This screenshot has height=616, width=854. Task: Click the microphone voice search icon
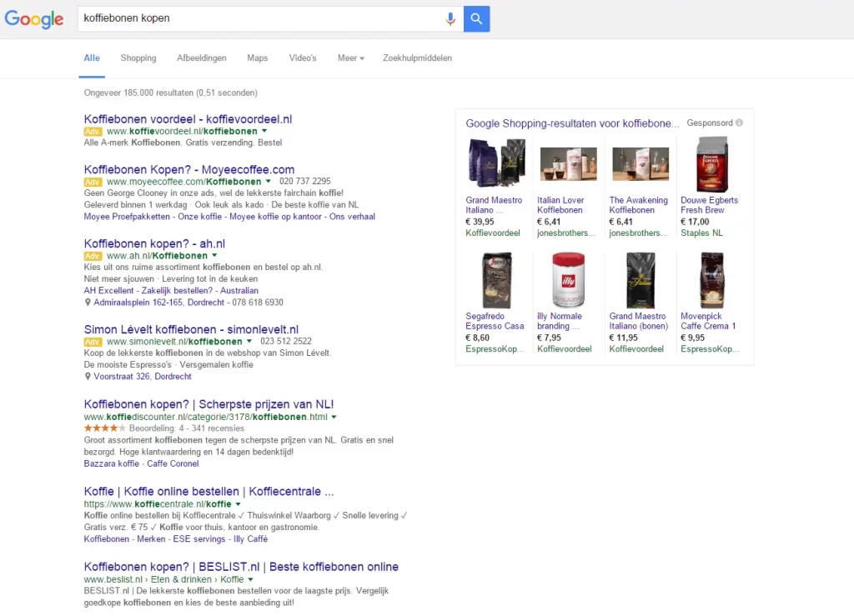pos(450,18)
